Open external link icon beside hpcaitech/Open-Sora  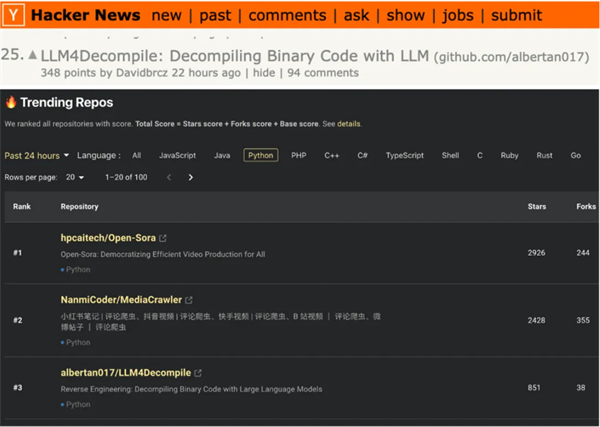(x=163, y=238)
